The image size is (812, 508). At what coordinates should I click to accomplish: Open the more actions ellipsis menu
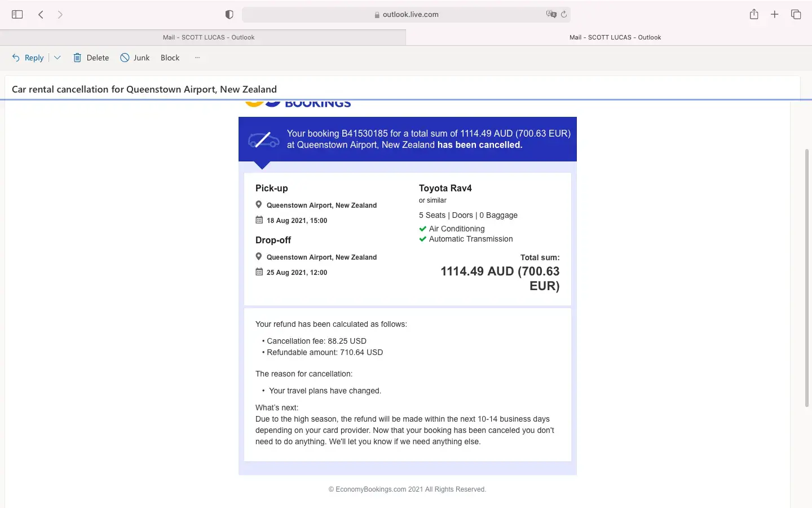(197, 58)
